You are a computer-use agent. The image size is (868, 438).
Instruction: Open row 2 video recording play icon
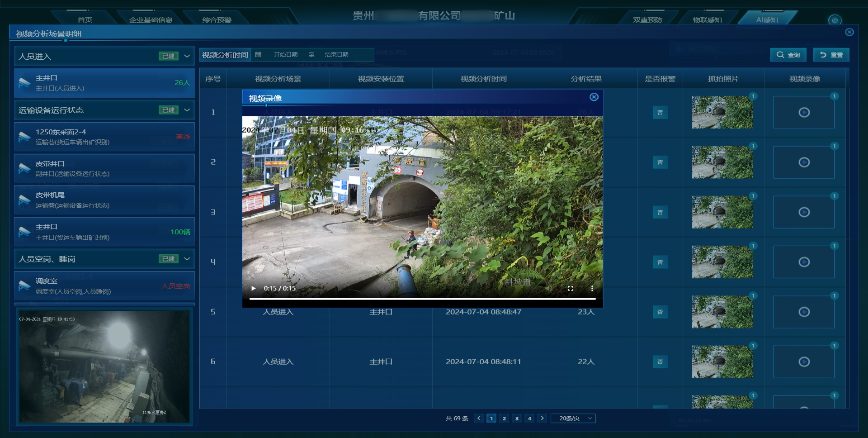(x=804, y=162)
